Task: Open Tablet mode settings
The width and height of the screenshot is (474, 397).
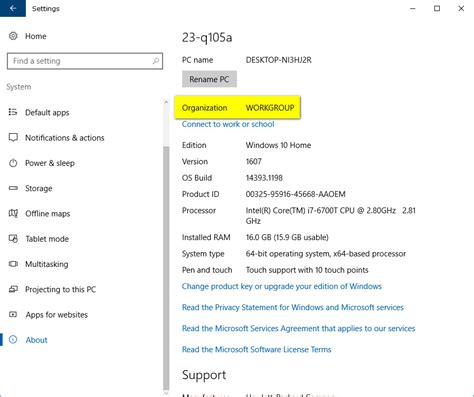Action: (47, 239)
